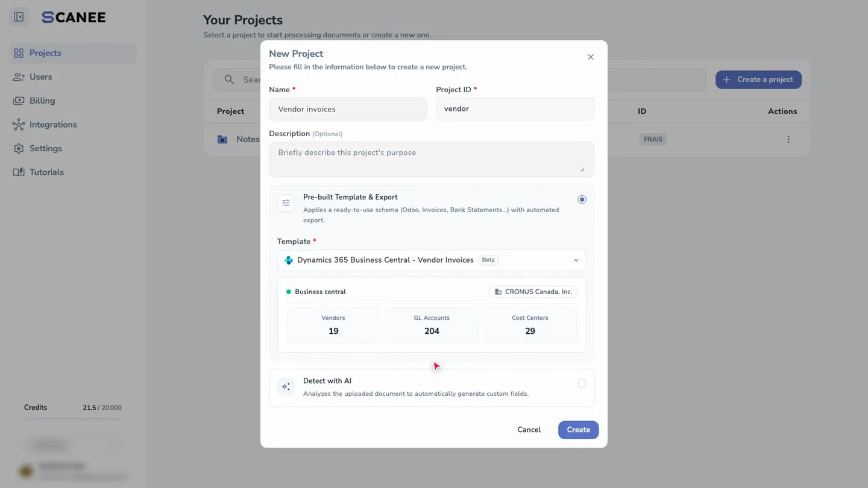Image resolution: width=868 pixels, height=488 pixels.
Task: Open the Template dropdown
Action: 432,260
